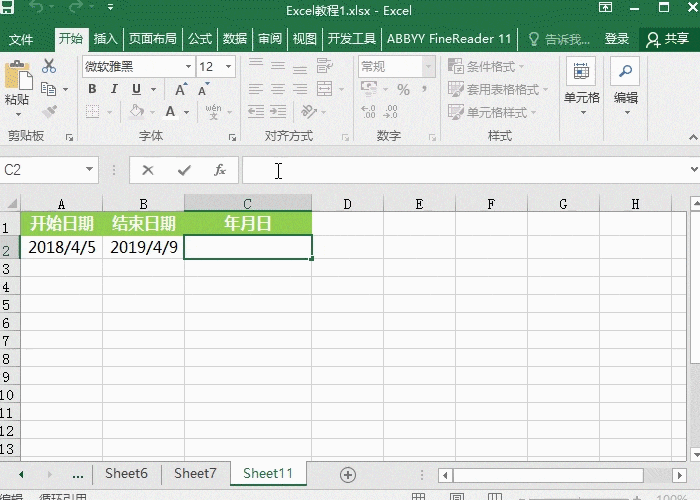Click the increase decimal icon
The height and width of the screenshot is (500, 700).
[368, 112]
